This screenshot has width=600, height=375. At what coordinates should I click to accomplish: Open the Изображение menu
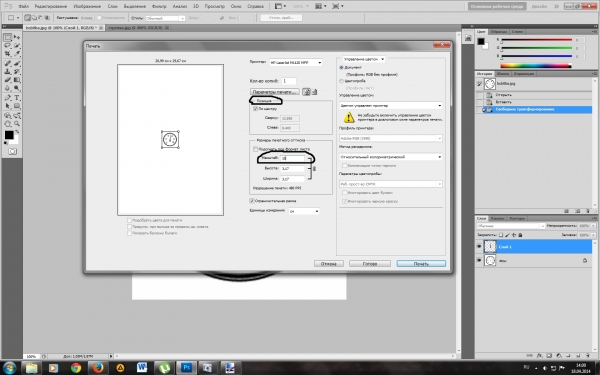click(87, 6)
